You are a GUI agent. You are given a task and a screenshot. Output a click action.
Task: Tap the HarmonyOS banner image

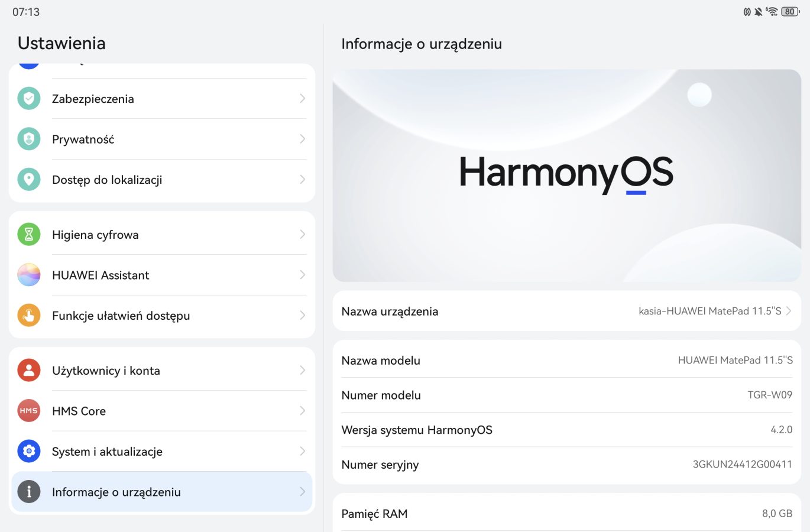pos(567,176)
